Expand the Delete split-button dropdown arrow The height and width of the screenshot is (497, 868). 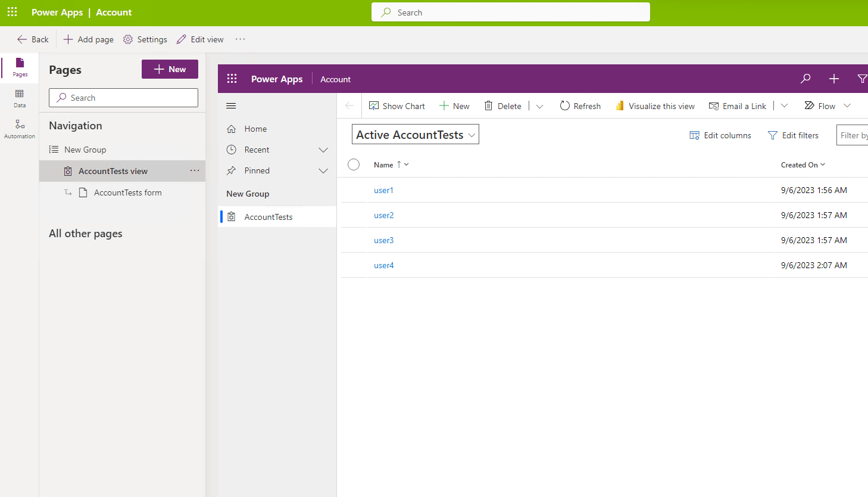540,106
